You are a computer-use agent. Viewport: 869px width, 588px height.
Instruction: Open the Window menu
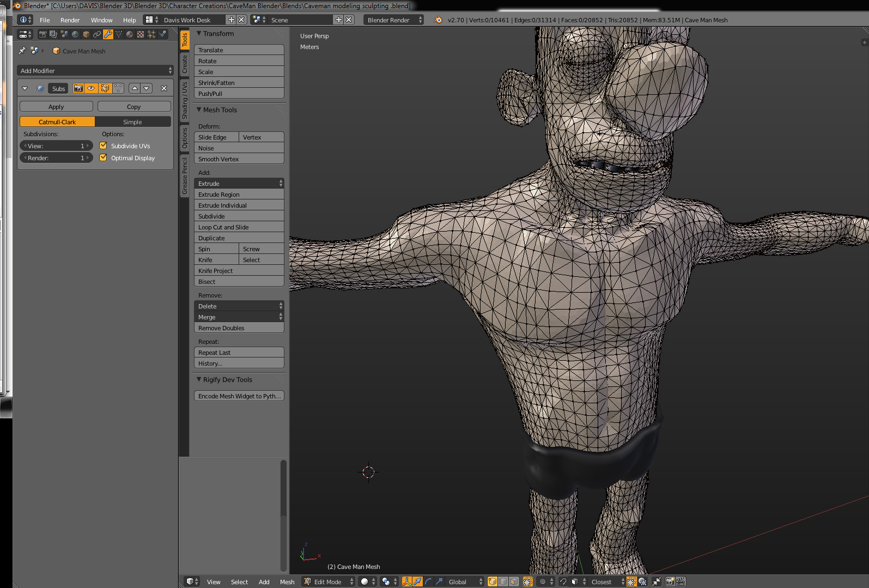101,20
